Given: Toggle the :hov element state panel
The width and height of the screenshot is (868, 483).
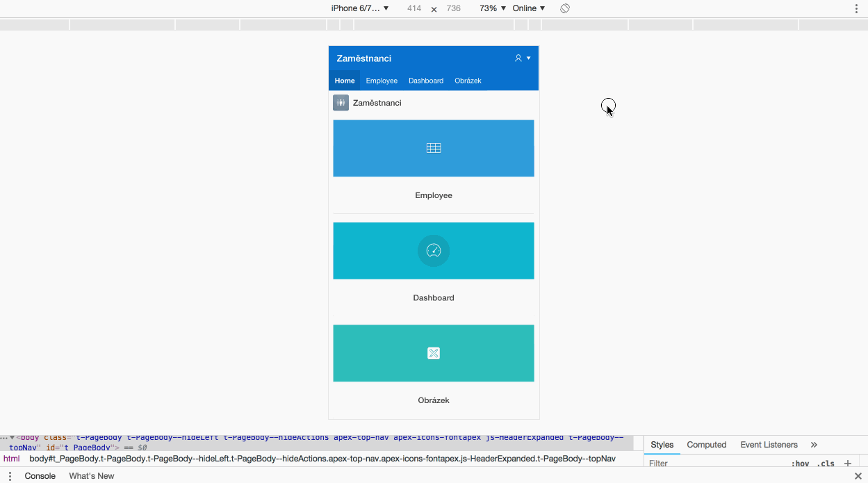Looking at the screenshot, I should point(800,464).
